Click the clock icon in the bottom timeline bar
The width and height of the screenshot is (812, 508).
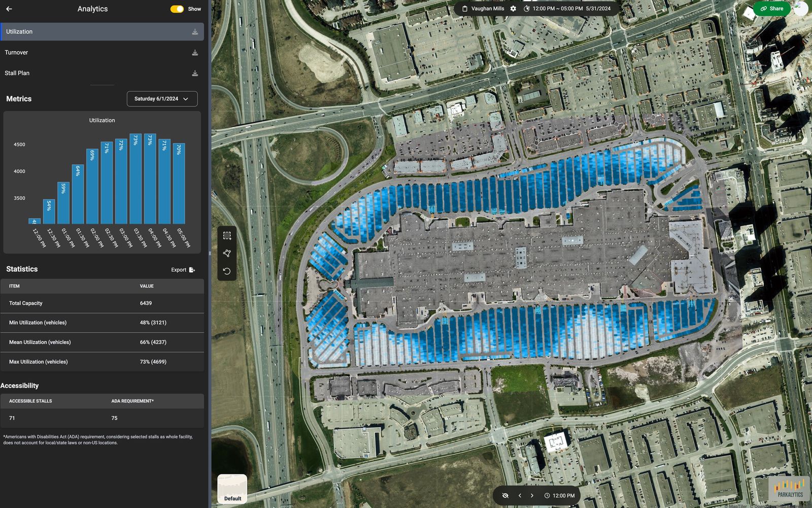pos(547,495)
